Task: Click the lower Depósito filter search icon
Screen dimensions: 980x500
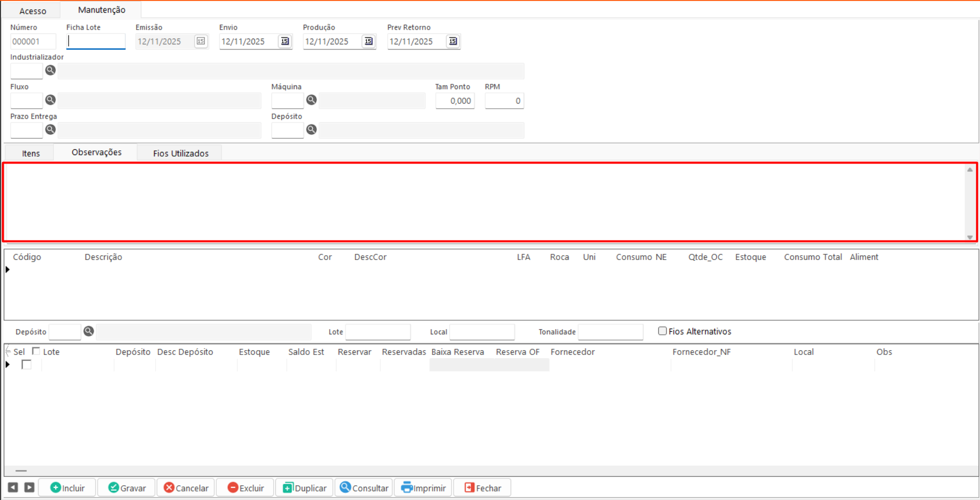Action: click(x=89, y=331)
